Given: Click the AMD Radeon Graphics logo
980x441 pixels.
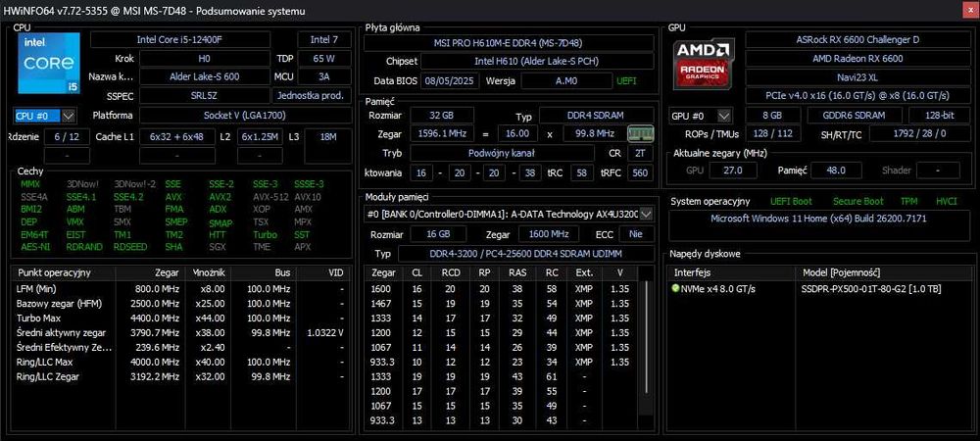Looking at the screenshot, I should [x=705, y=63].
